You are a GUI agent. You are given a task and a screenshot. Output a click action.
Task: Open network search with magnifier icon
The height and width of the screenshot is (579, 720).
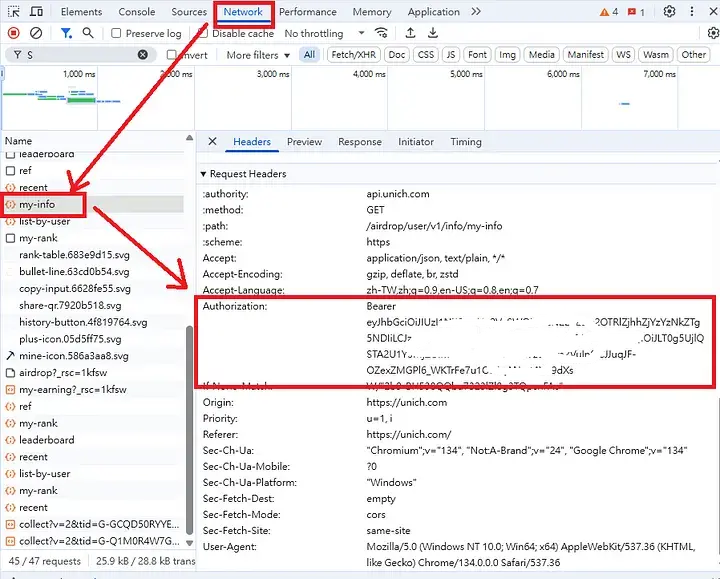click(x=88, y=33)
